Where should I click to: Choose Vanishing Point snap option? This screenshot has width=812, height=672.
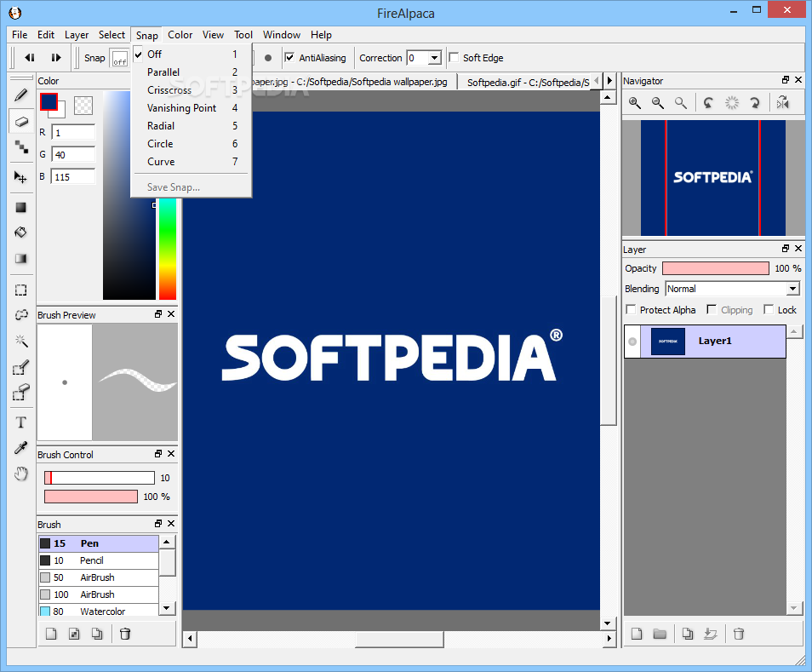[192, 108]
